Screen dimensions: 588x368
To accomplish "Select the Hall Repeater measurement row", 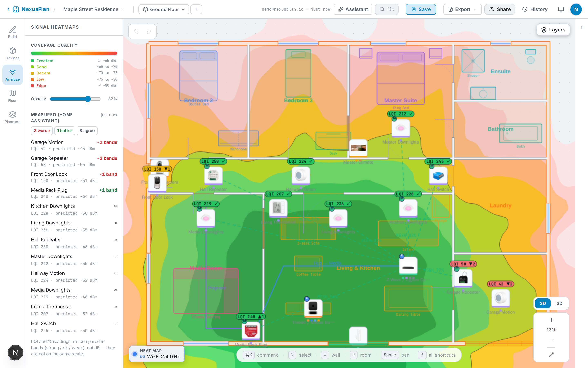I will coord(74,243).
